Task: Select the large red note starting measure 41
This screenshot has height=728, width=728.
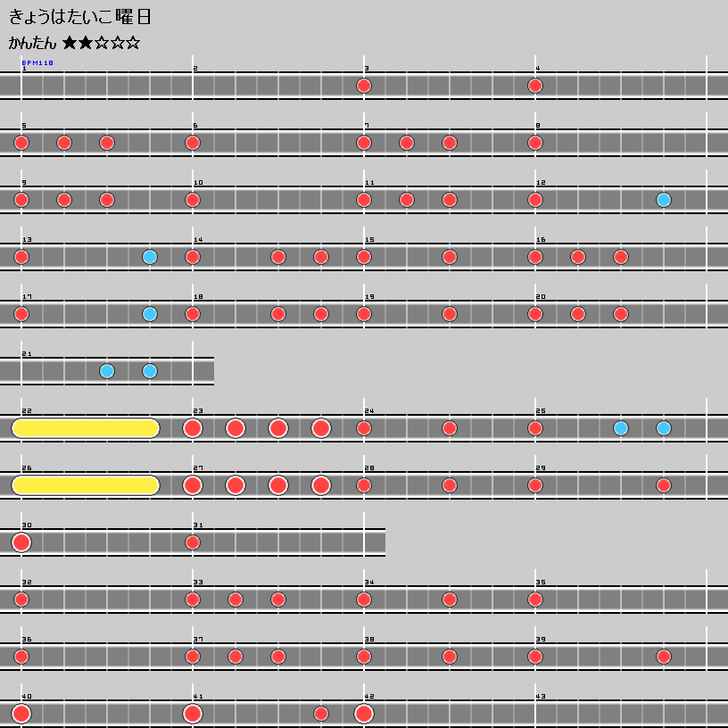Action: [193, 714]
